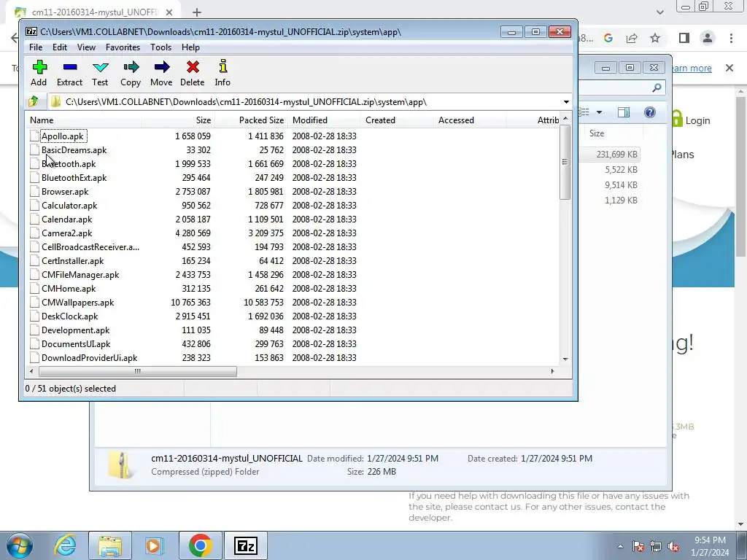
Task: Expand the 7-Zip address path dropdown
Action: coord(566,102)
